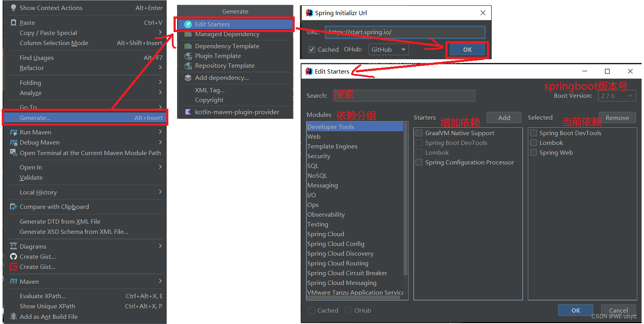Image resolution: width=644 pixels, height=324 pixels.
Task: Expand the Run Maven submenu
Action: pos(160,132)
